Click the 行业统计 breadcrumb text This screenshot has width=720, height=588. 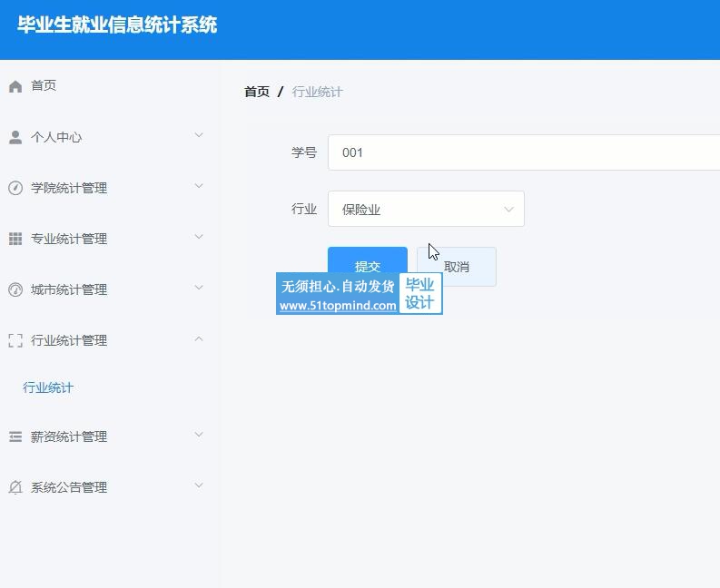click(x=317, y=92)
